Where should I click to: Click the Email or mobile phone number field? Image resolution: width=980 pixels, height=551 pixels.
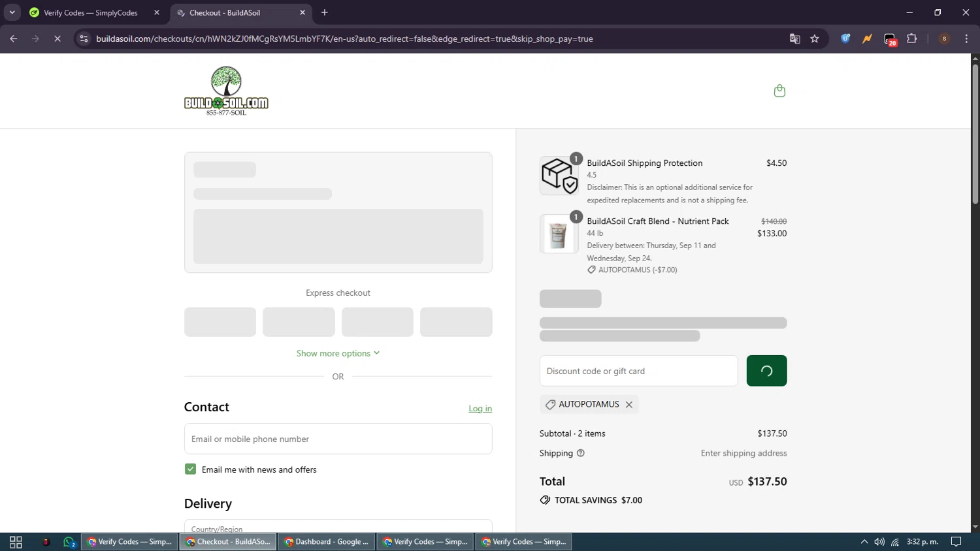[338, 439]
